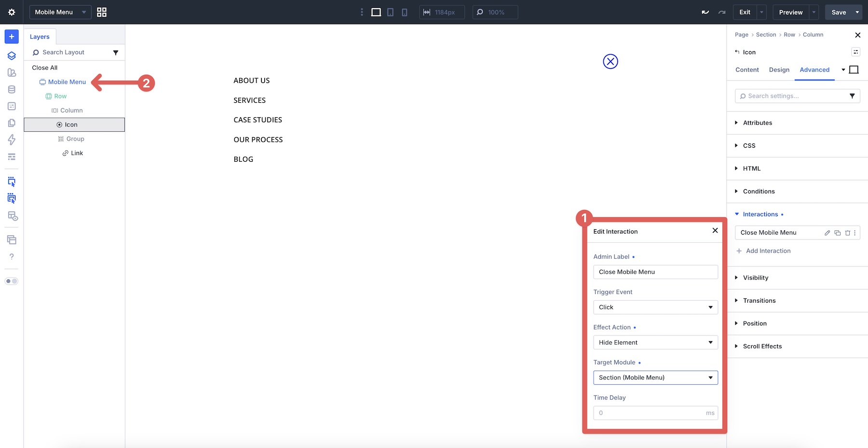Click the settings panel options icon beside Icon title
Viewport: 868px width, 448px height.
855,52
